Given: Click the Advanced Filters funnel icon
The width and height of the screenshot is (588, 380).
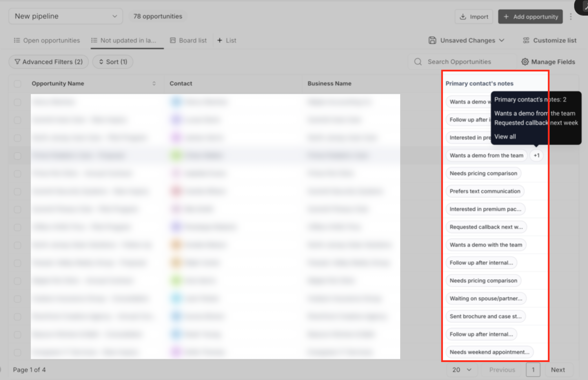Looking at the screenshot, I should point(17,62).
